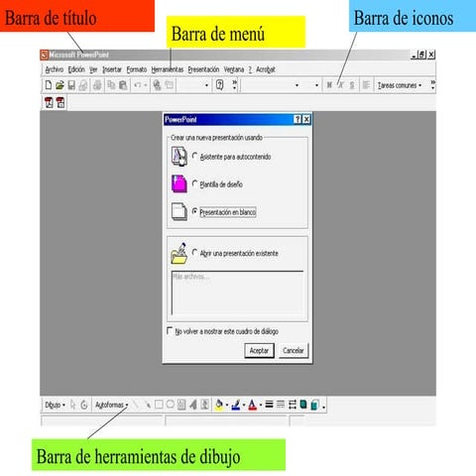Click the Office Assistant help icon
The height and width of the screenshot is (476, 476).
click(219, 85)
